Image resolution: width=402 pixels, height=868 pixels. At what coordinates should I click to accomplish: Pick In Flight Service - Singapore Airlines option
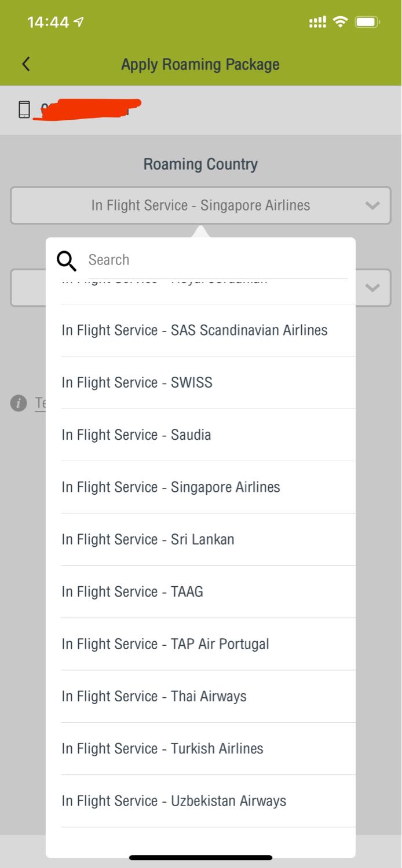point(208,487)
